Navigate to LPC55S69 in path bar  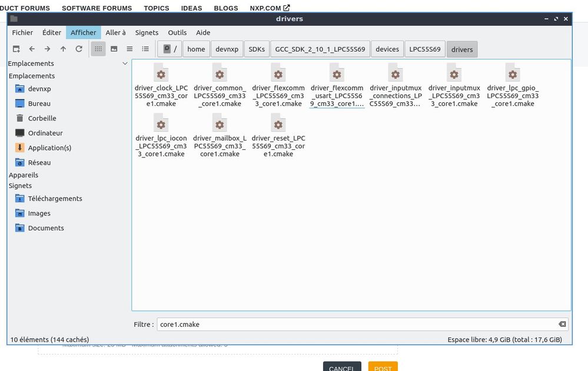425,49
